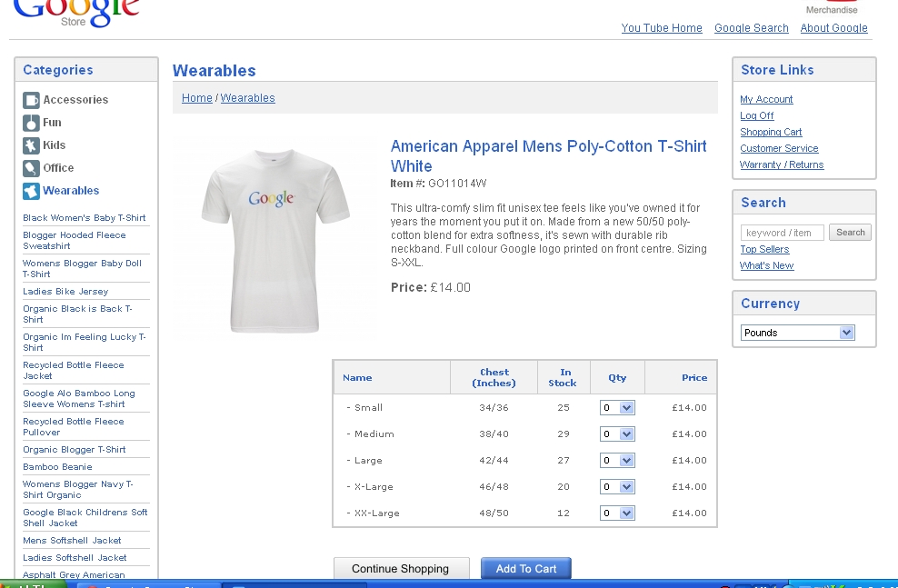The width and height of the screenshot is (898, 588).
Task: Go to the Home breadcrumb link
Action: [197, 98]
